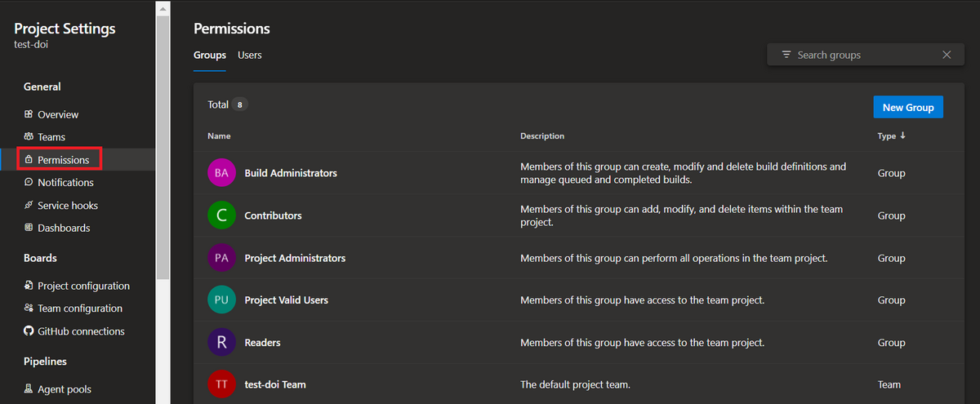Screen dimensions: 980x404
Task: Open the Build Administrators BA avatar
Action: (221, 173)
